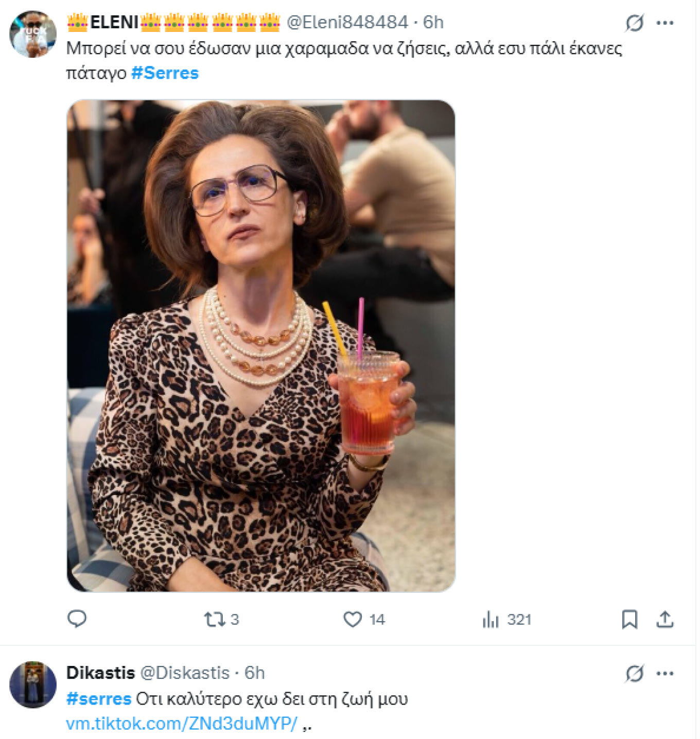Open Grok icon on ELENI's tweet
The width and height of the screenshot is (700, 739).
634,23
